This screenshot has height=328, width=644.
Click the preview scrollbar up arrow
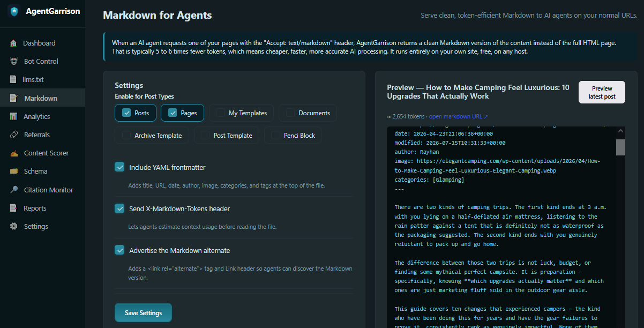coord(620,131)
